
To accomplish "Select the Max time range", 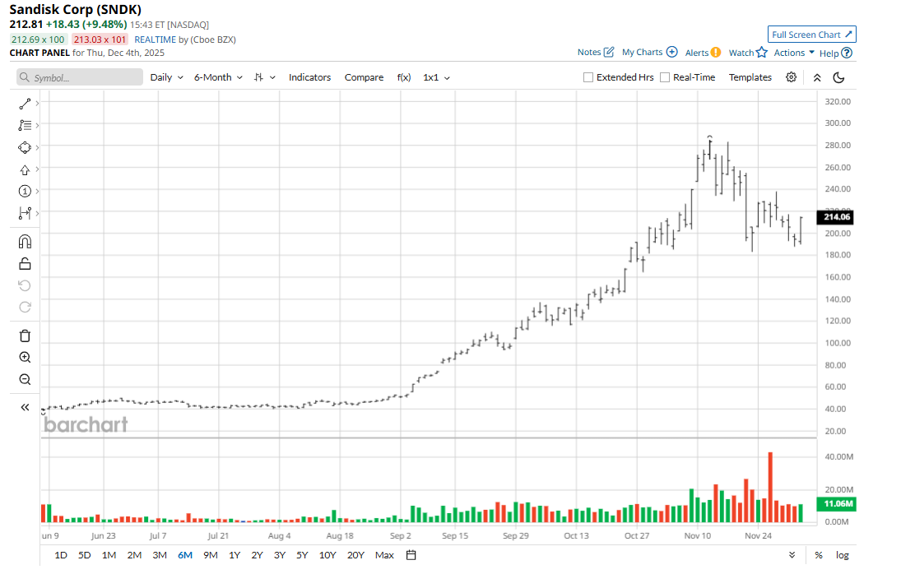I will click(384, 555).
